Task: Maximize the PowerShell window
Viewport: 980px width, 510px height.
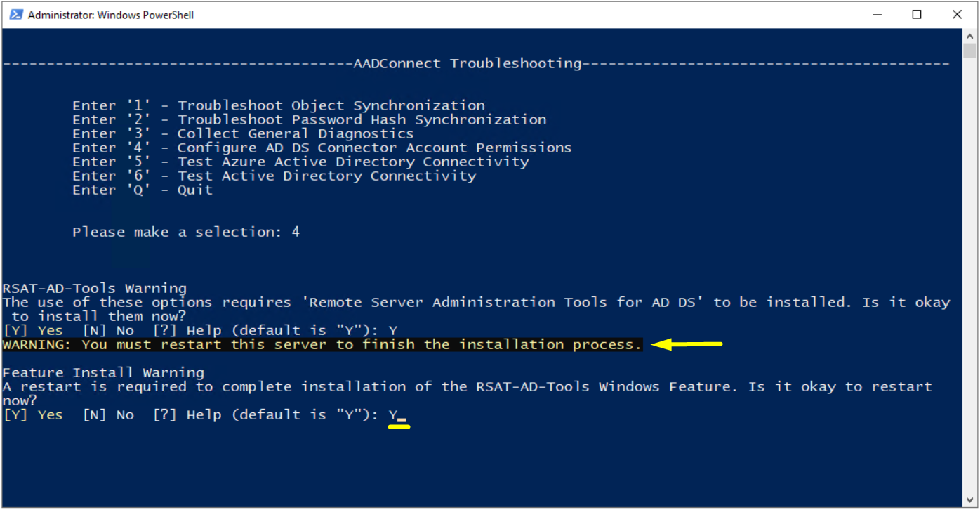Action: pos(917,14)
